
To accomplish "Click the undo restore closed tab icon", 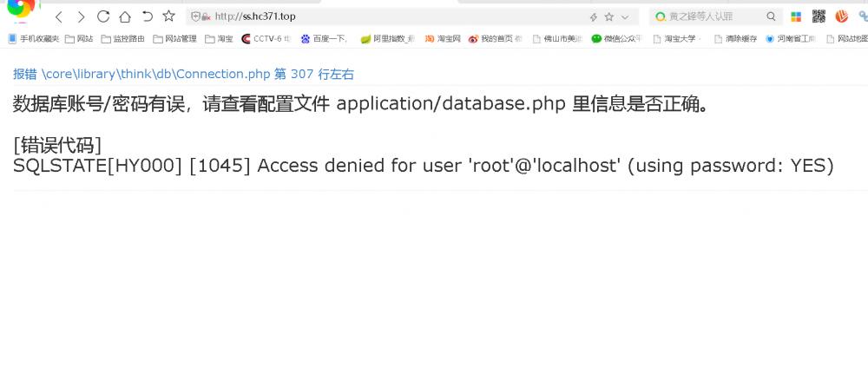I will [x=148, y=16].
